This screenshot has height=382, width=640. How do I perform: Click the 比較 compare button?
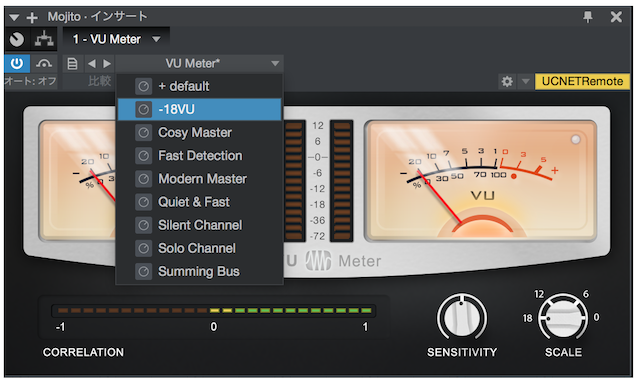(x=100, y=81)
